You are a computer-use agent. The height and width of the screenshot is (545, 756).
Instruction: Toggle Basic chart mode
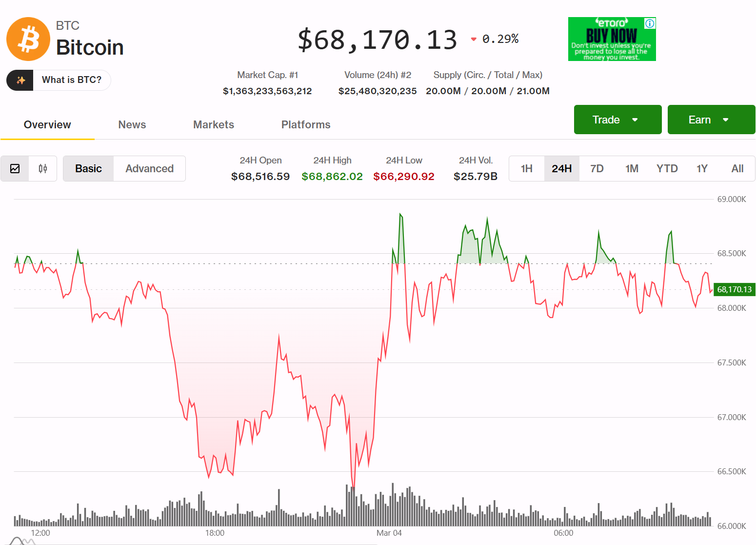pos(88,168)
